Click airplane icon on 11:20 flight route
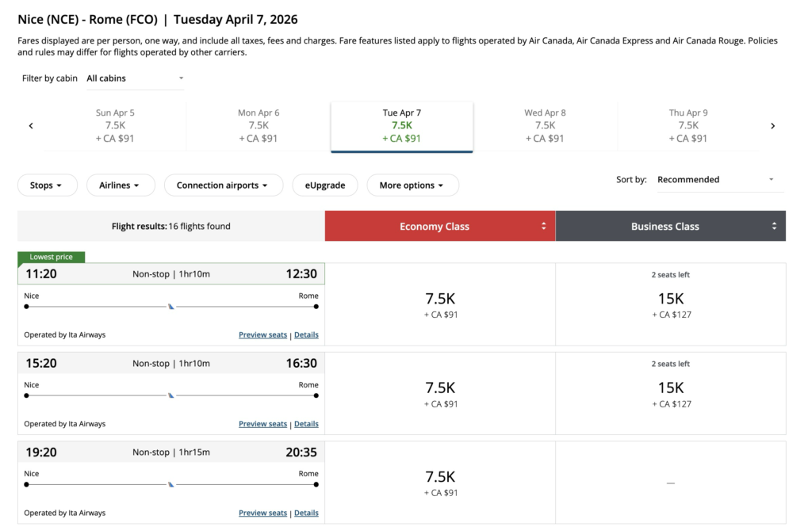This screenshot has height=527, width=812. [171, 306]
